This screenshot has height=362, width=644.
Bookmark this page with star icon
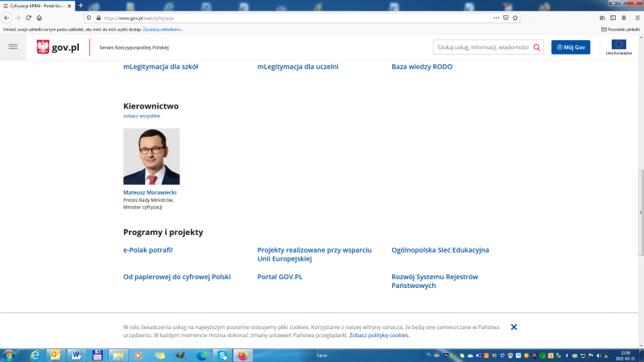(515, 17)
